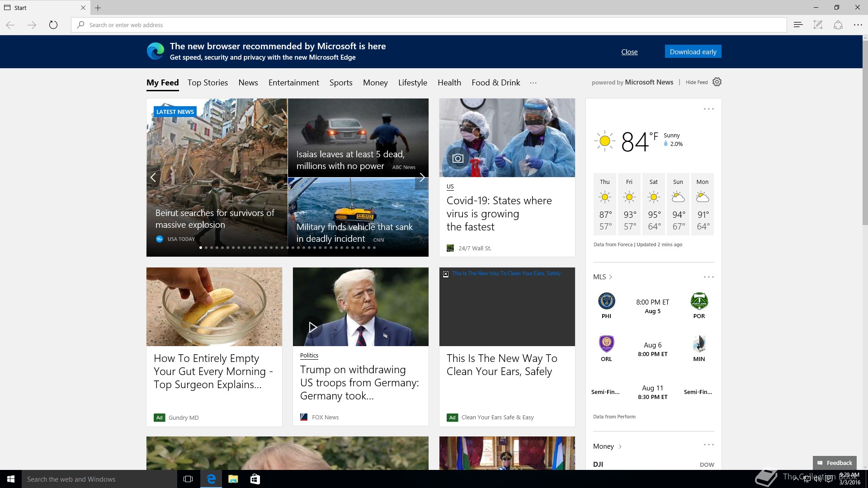Viewport: 868px width, 488px height.
Task: Open the Sports tab
Action: click(341, 83)
